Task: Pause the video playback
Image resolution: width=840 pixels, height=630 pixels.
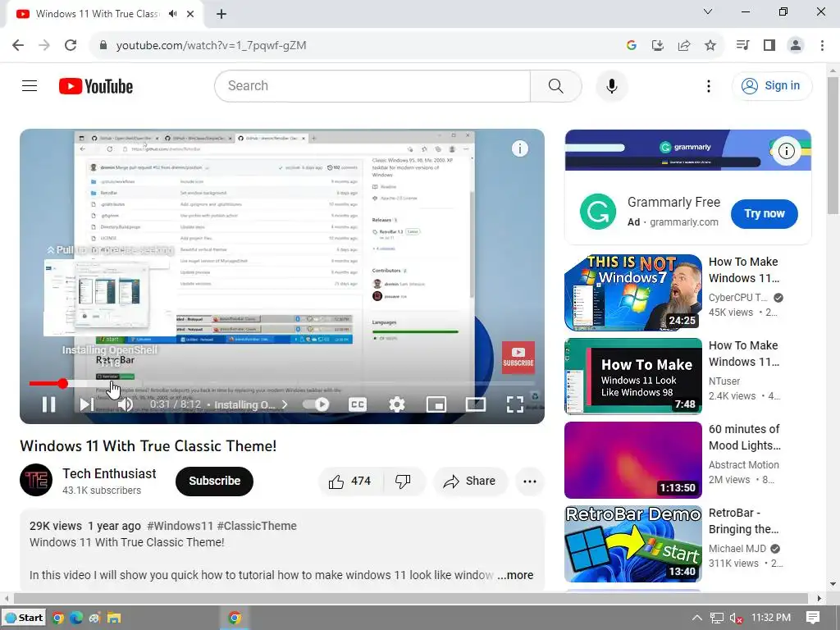Action: (48, 404)
